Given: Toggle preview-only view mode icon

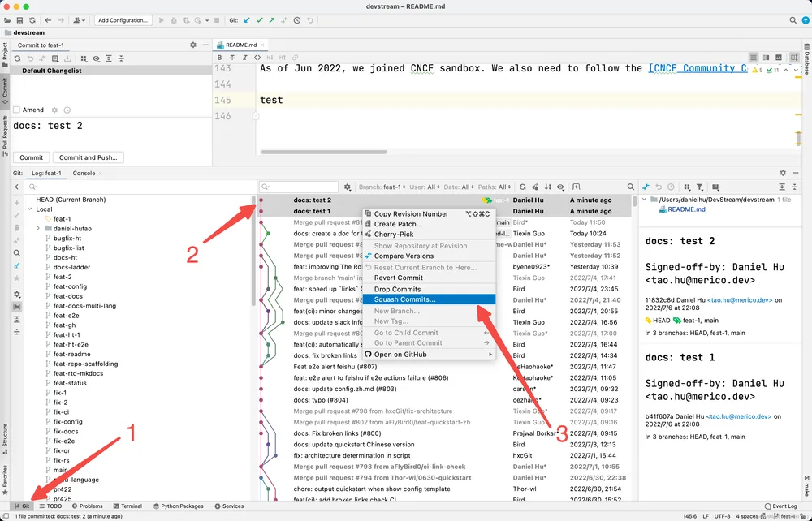Looking at the screenshot, I should tap(779, 58).
